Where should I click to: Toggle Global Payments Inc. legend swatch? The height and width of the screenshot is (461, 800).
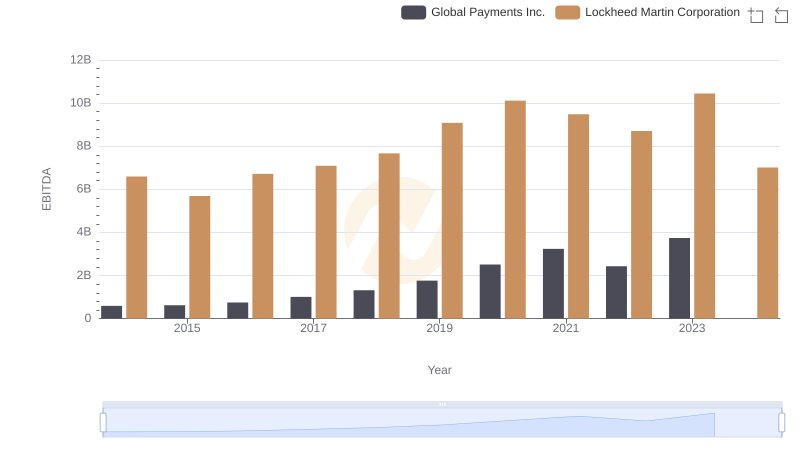(x=413, y=12)
